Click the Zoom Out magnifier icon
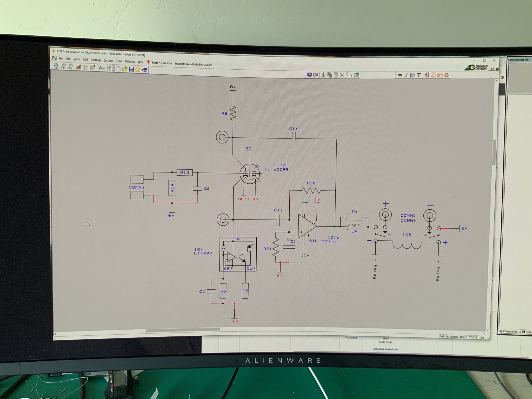The image size is (532, 399). pyautogui.click(x=70, y=66)
